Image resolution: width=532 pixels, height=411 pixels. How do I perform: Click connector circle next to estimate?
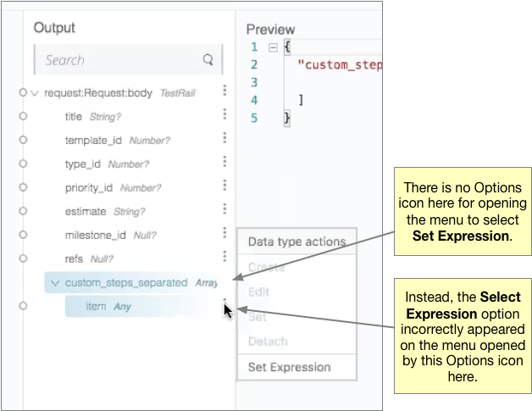[23, 210]
